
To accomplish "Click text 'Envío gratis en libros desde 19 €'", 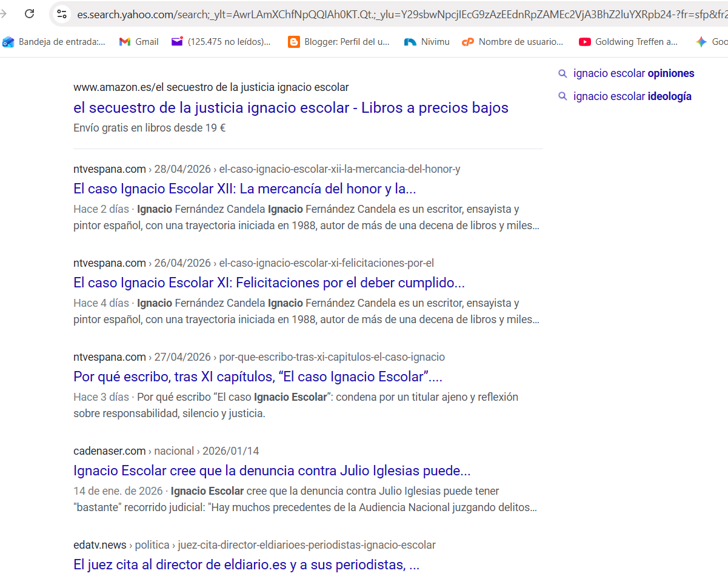I will tap(150, 128).
